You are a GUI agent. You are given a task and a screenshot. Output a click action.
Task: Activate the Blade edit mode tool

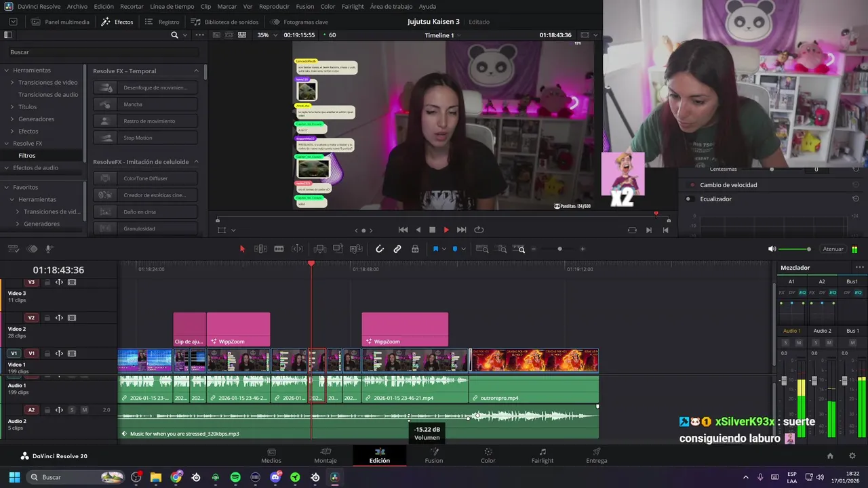click(x=279, y=249)
